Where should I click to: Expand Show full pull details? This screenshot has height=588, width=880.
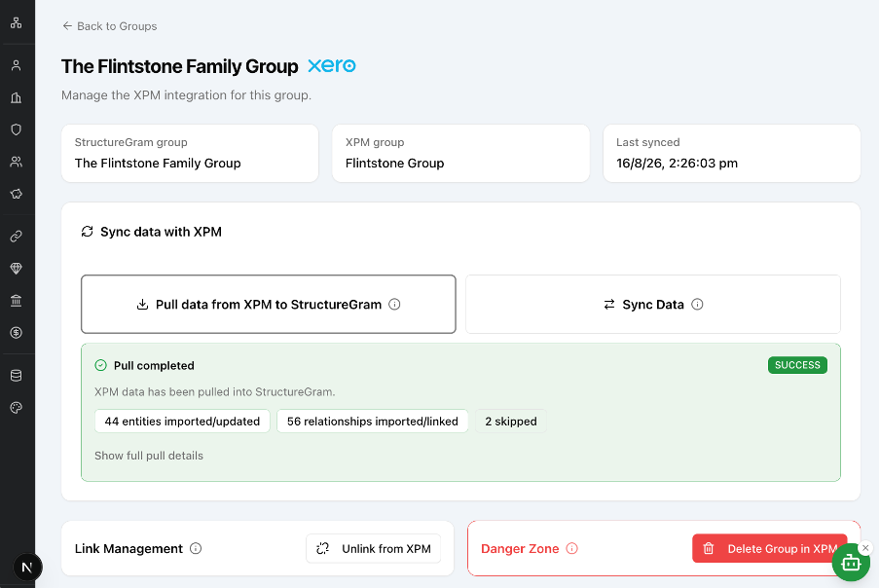149,456
